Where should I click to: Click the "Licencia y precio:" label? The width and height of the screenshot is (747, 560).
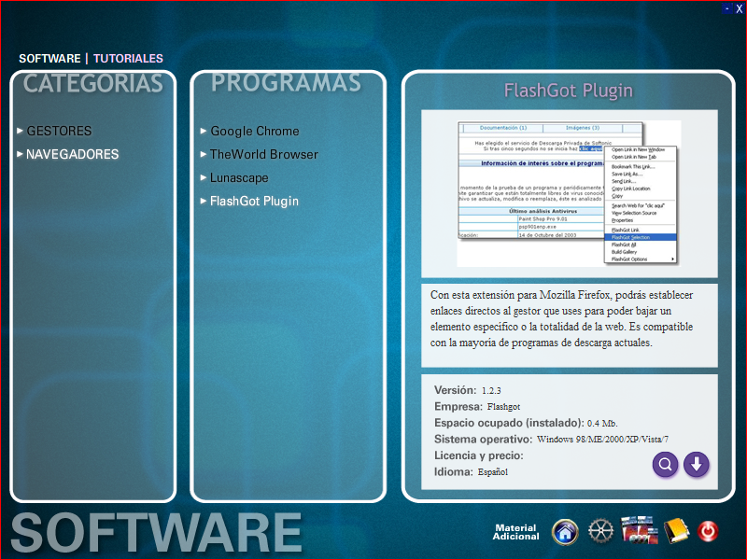[479, 455]
